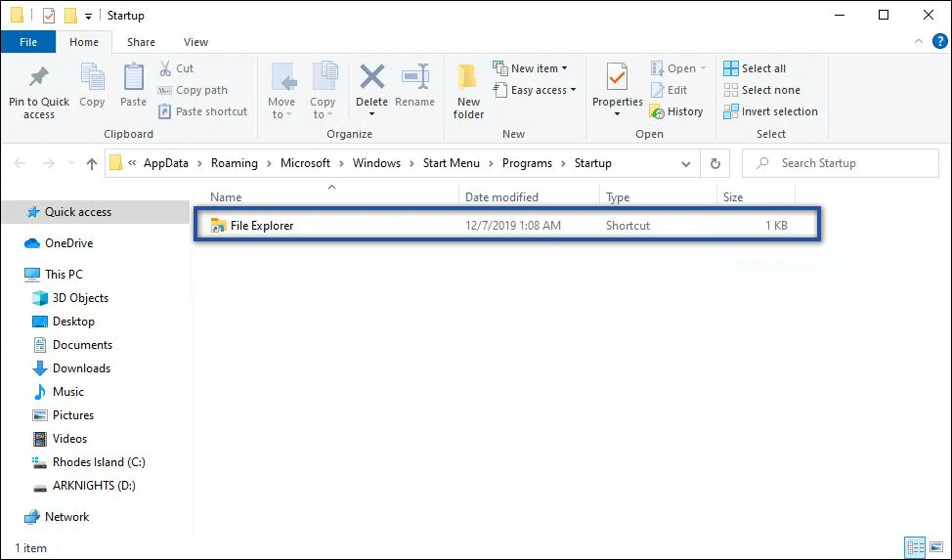
Task: Click the Copy ribbon icon
Action: 92,86
